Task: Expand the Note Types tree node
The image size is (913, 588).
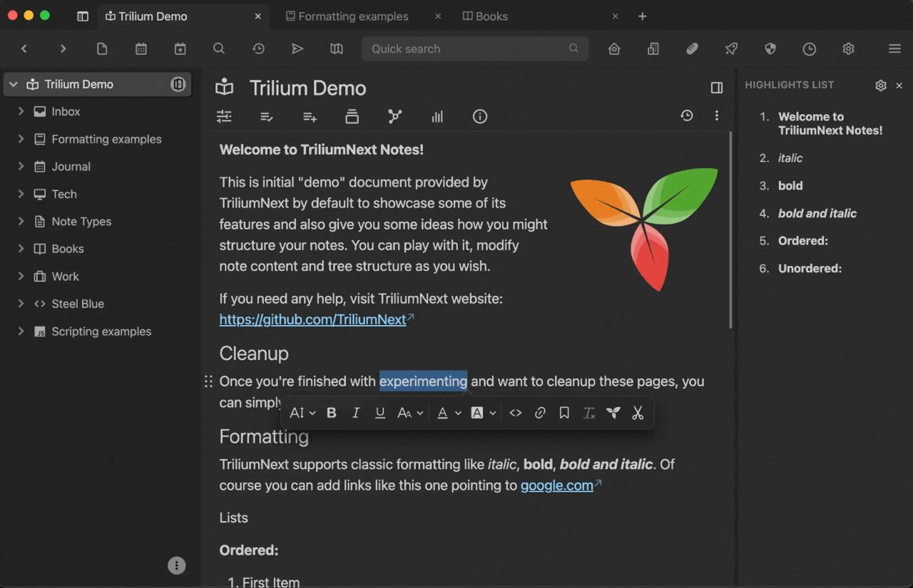Action: [x=21, y=221]
